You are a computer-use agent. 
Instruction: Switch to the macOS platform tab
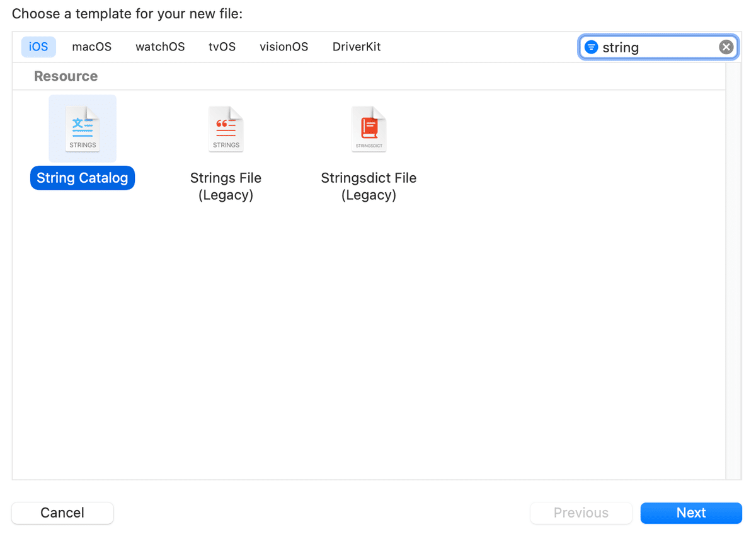(92, 47)
